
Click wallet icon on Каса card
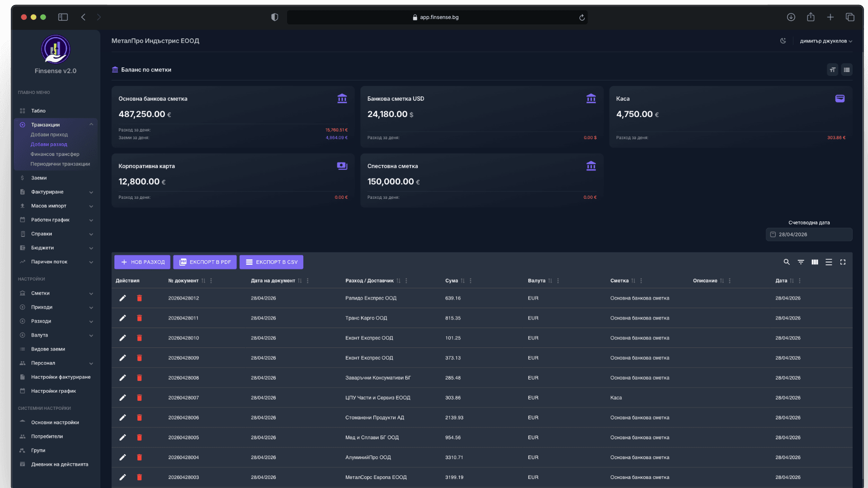point(840,99)
